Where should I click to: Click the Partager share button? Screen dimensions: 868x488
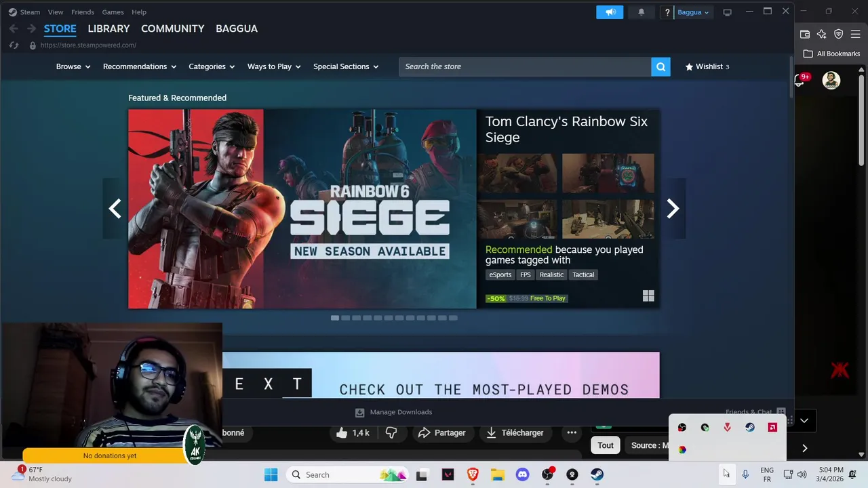click(442, 432)
